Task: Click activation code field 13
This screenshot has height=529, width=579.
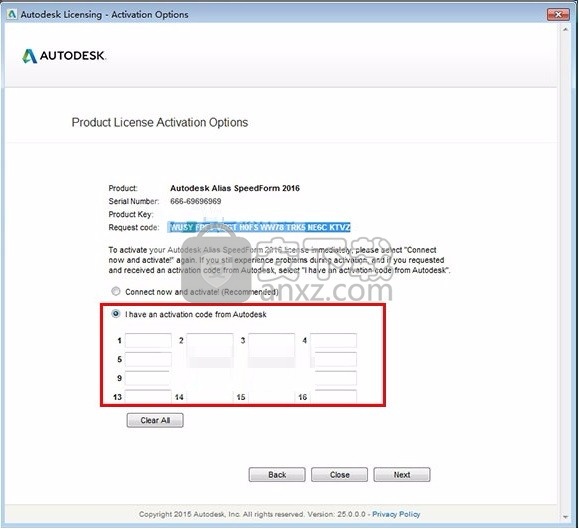Action: pyautogui.click(x=148, y=396)
